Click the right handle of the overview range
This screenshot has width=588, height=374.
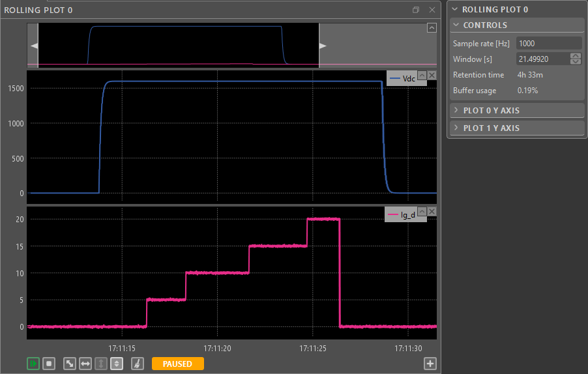click(322, 46)
